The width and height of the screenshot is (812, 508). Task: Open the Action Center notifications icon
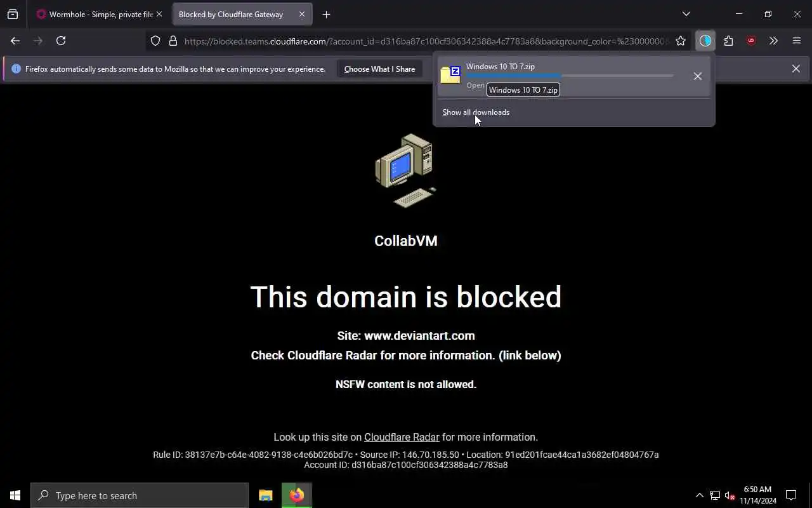[x=791, y=495]
